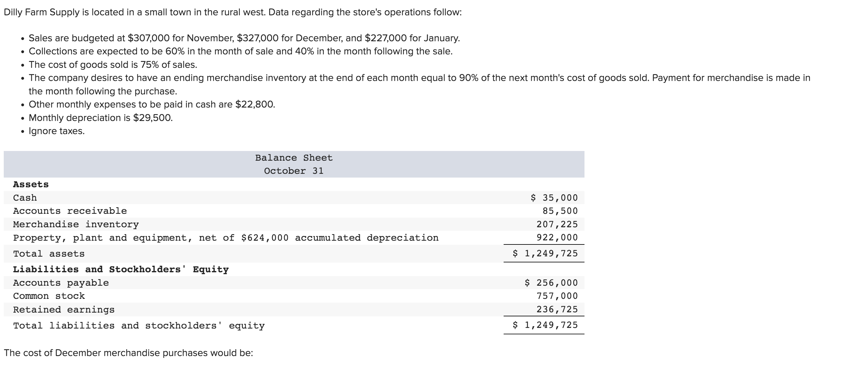The width and height of the screenshot is (868, 377).
Task: Click the October 31 date header
Action: (x=293, y=171)
